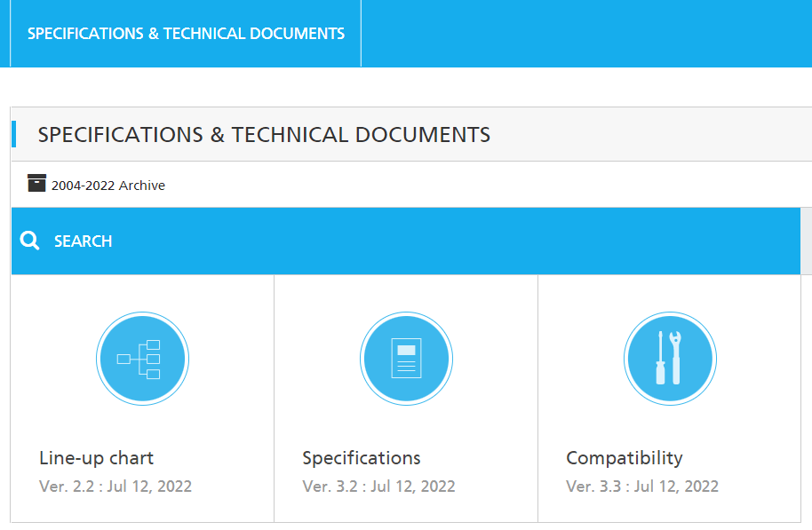
Task: Click the Specifications document icon
Action: click(x=406, y=359)
